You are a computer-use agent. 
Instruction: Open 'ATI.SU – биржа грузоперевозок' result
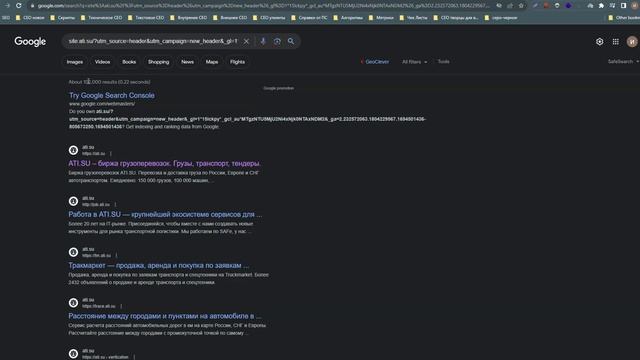(164, 163)
